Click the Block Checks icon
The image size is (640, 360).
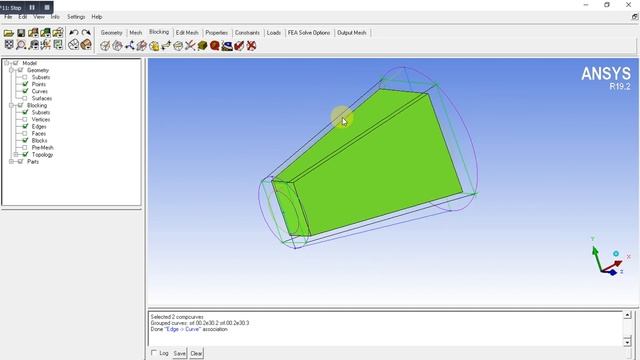point(239,46)
